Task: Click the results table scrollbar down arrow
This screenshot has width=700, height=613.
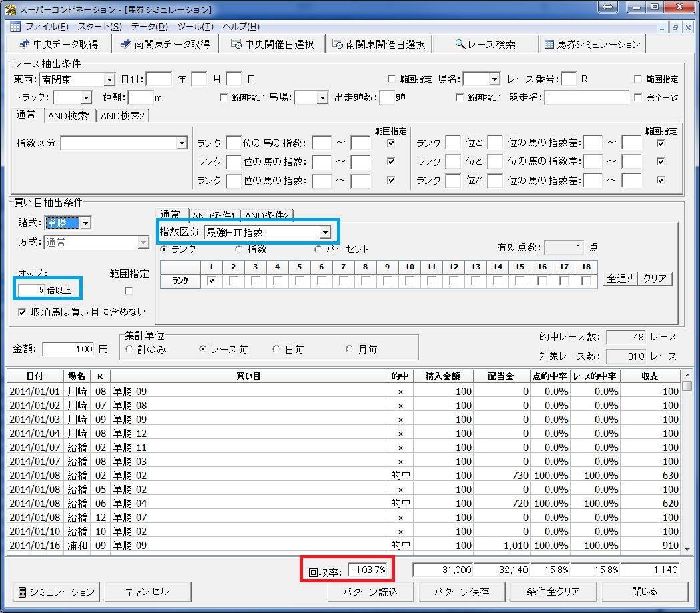Action: click(687, 550)
